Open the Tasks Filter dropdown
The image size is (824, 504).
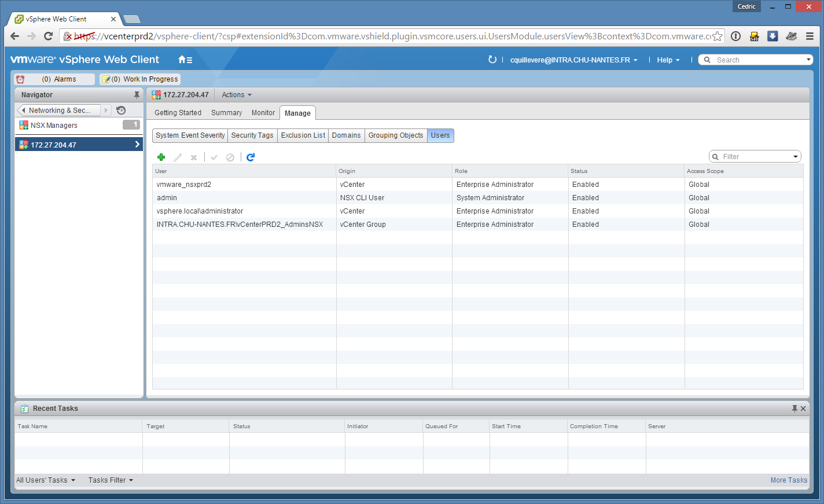111,480
